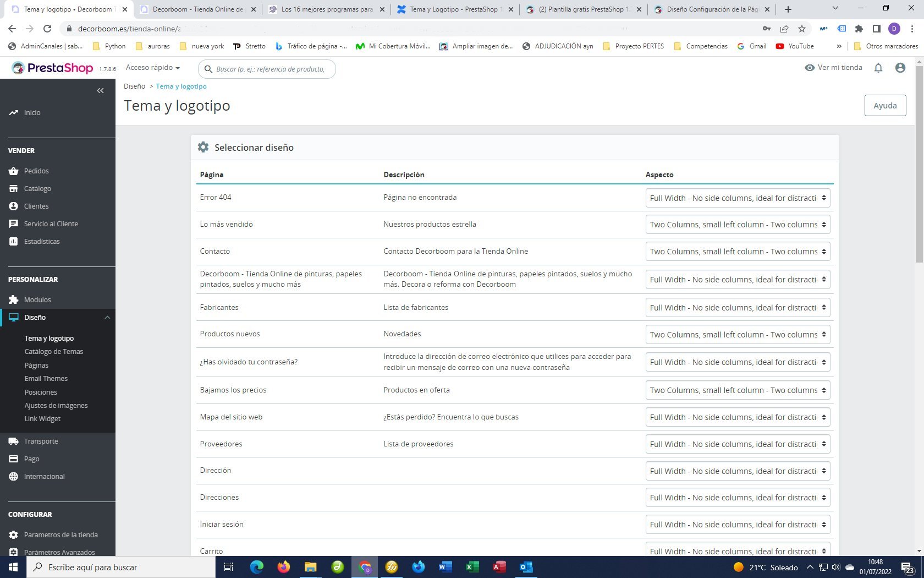Click Tema y logotipo breadcrumb link
This screenshot has height=578, width=924.
pyautogui.click(x=181, y=86)
